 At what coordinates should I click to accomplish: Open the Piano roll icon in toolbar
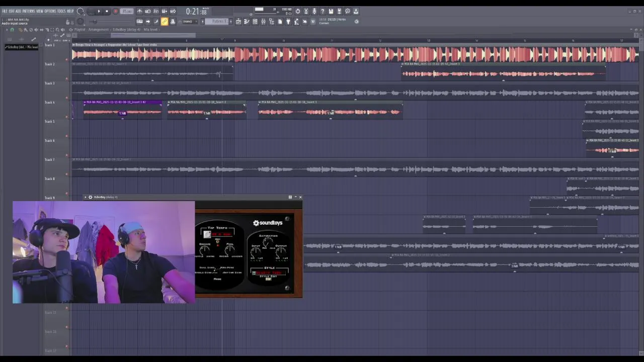pyautogui.click(x=247, y=22)
